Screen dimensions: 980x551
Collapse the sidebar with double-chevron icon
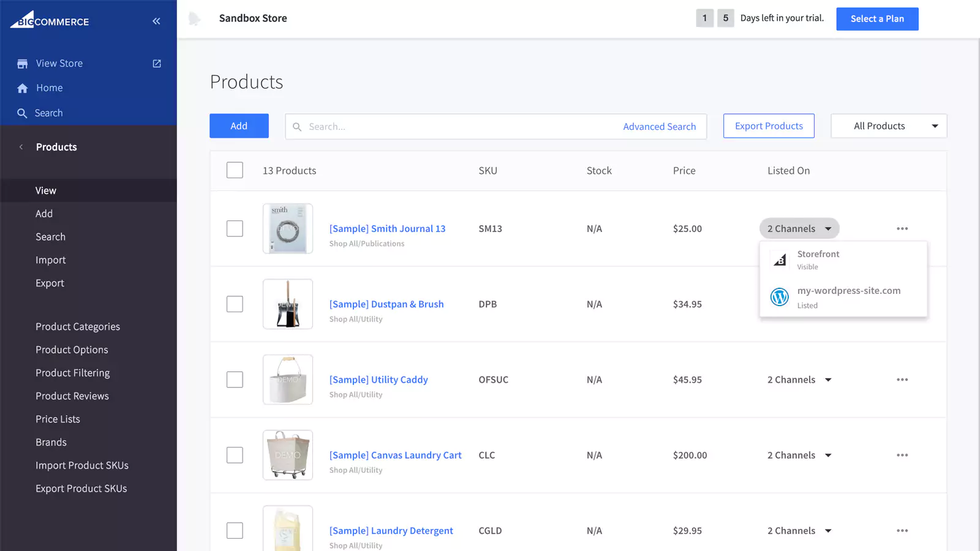(156, 21)
